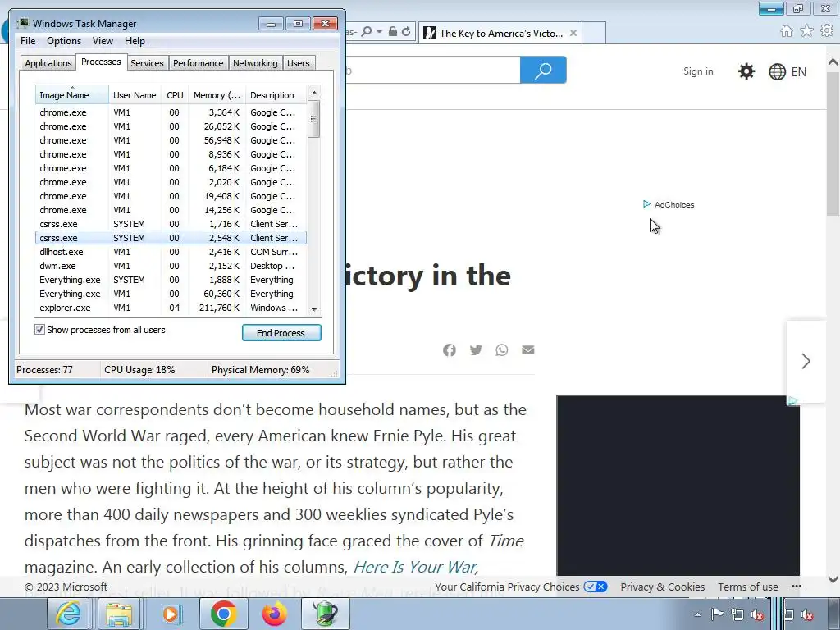Screen dimensions: 840x630
Task: Open the Privacy & Cookies link
Action: (663, 587)
